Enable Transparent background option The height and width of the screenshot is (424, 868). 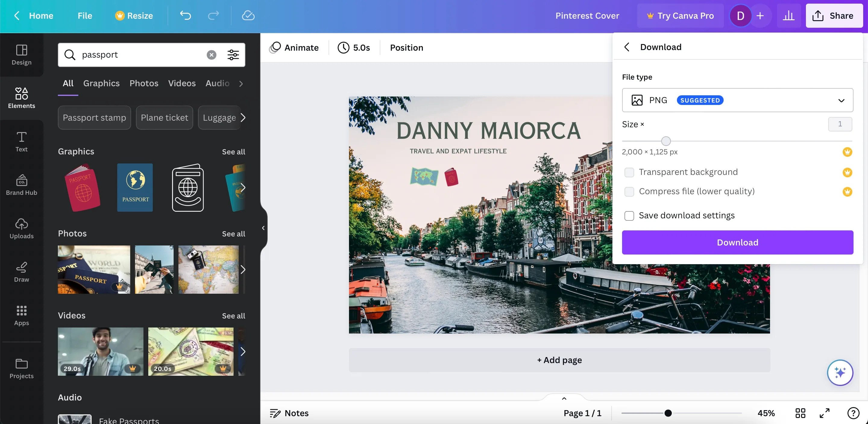629,172
